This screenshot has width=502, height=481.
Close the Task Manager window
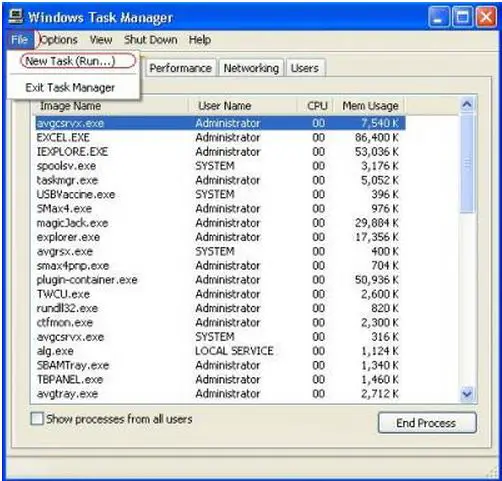point(485,16)
